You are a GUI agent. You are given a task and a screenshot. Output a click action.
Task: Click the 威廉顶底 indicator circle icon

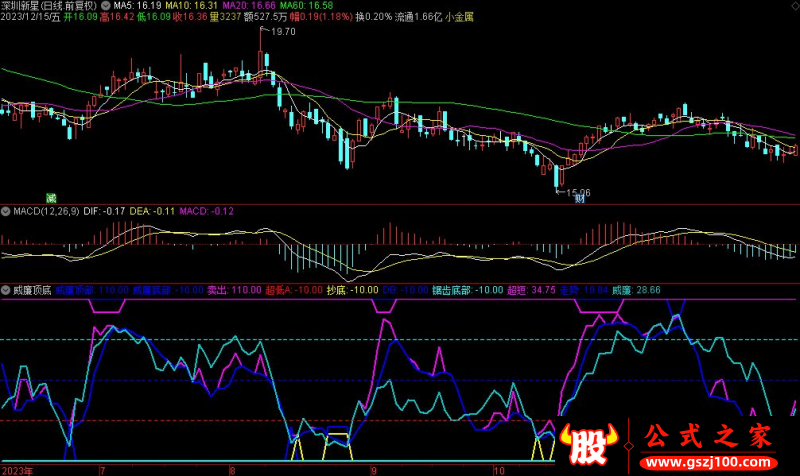5,291
